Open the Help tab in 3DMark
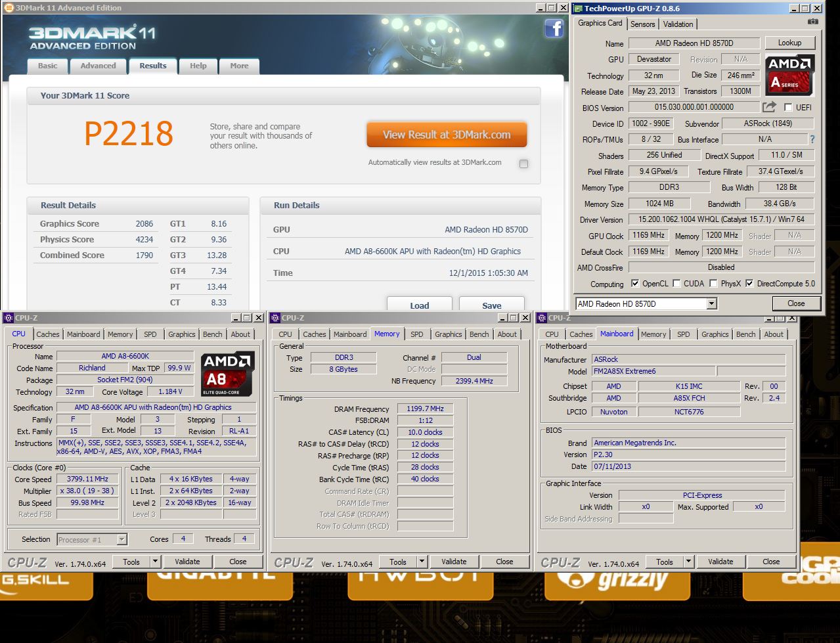The height and width of the screenshot is (643, 840). pyautogui.click(x=198, y=66)
